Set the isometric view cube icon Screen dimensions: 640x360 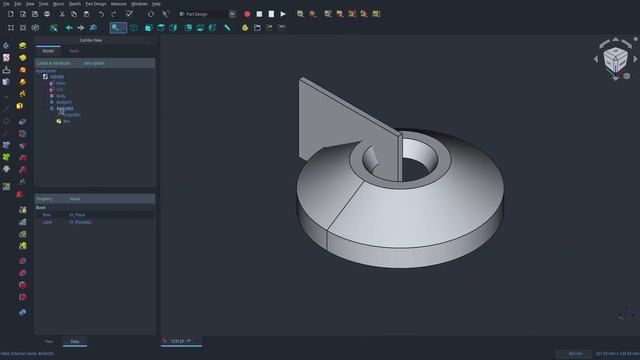[x=134, y=28]
